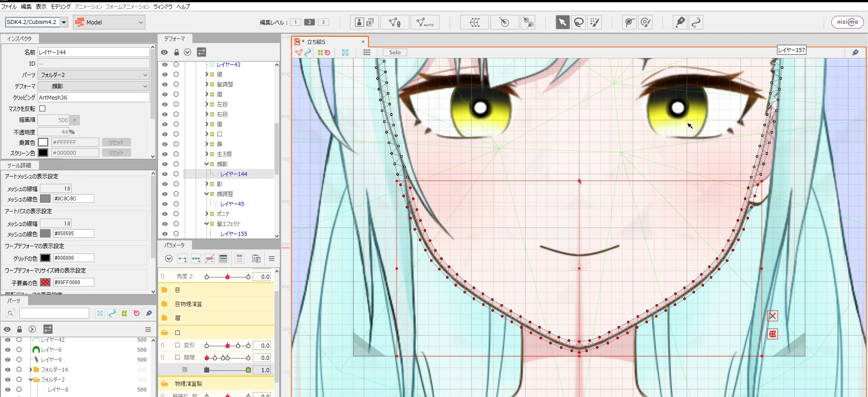This screenshot has width=868, height=397.
Task: Toggle visibility of 左目 deformer
Action: pyautogui.click(x=165, y=104)
